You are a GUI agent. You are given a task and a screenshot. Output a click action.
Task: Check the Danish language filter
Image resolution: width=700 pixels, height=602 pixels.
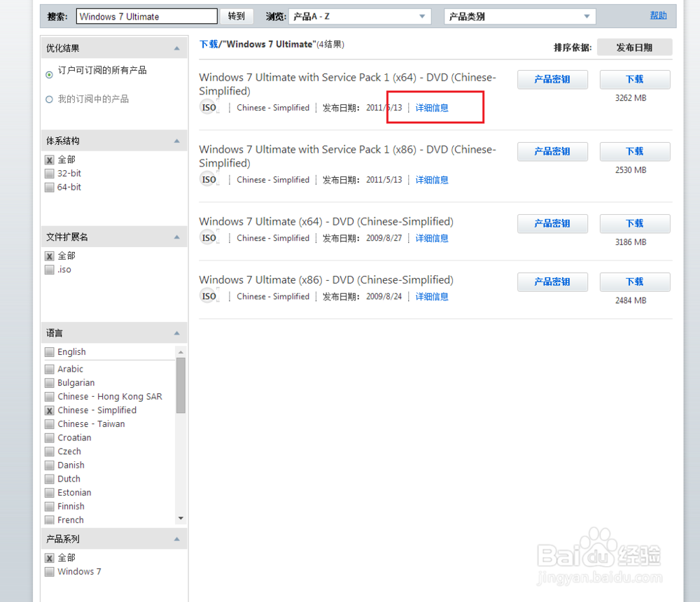[50, 465]
